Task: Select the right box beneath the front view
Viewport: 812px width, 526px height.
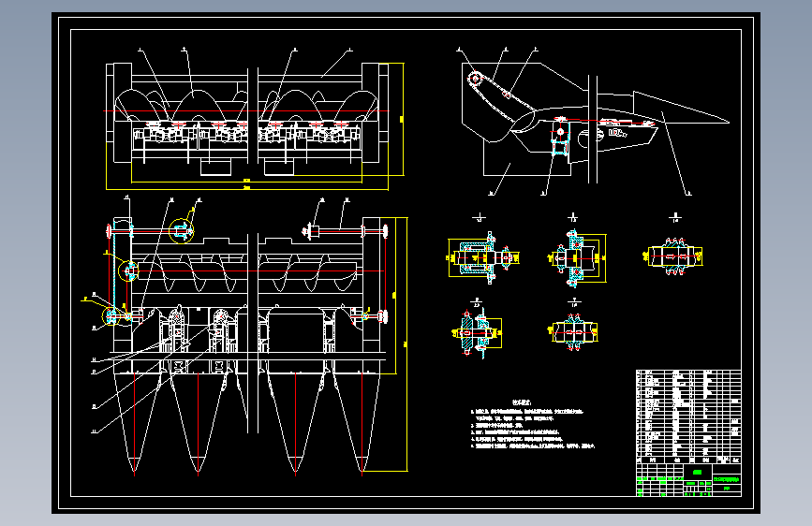Action: [279, 168]
